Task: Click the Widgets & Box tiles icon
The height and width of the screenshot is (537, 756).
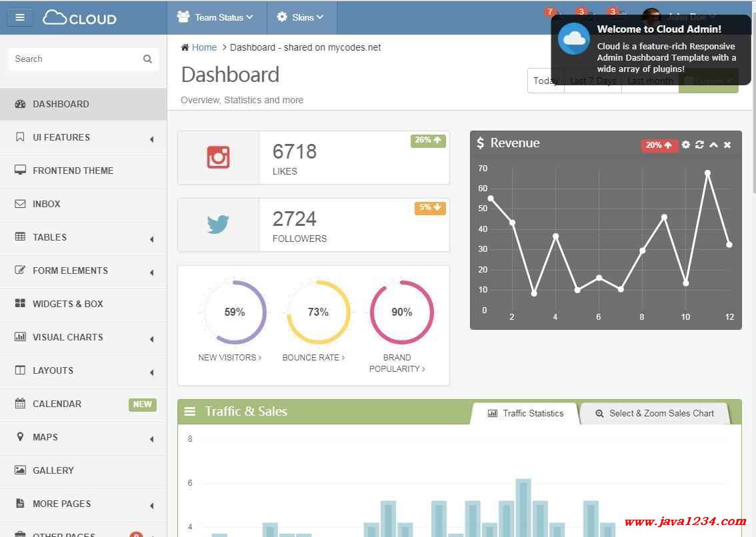Action: (x=20, y=303)
